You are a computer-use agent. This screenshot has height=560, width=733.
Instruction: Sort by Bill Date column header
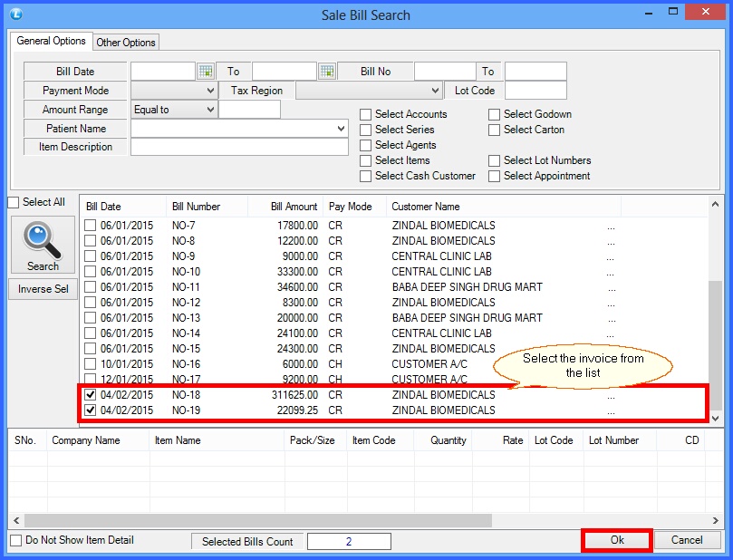(x=123, y=207)
